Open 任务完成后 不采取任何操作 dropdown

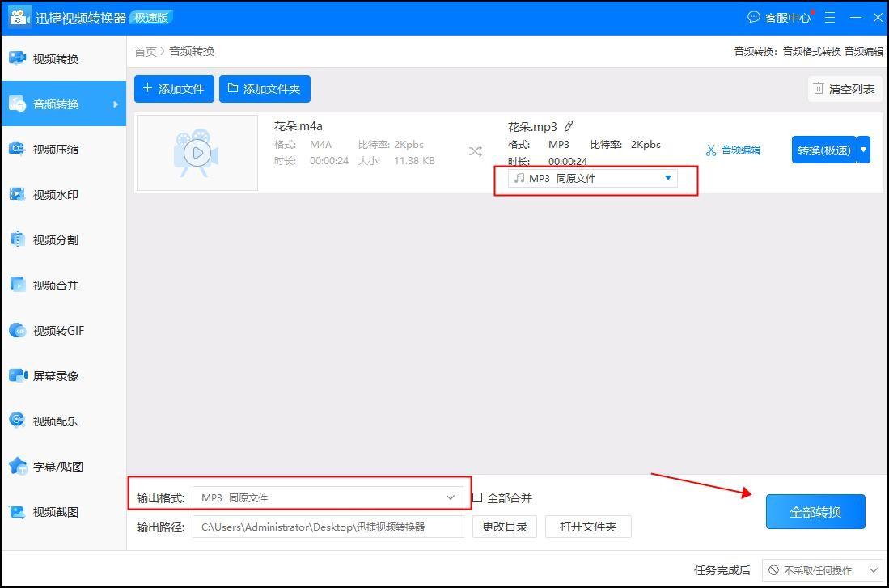click(822, 570)
